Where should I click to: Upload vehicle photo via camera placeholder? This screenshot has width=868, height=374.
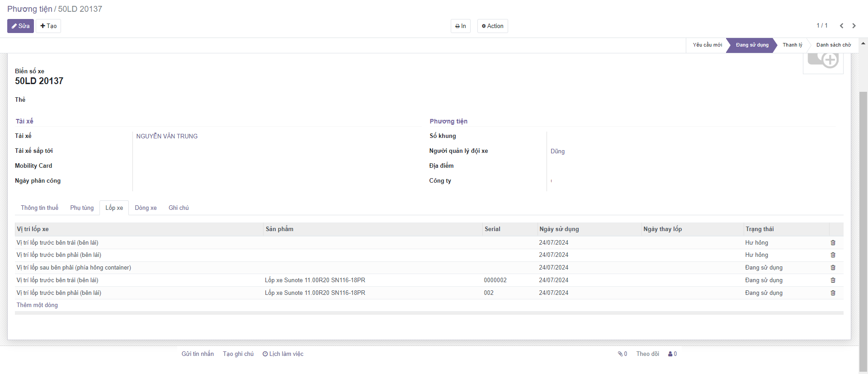(x=823, y=61)
